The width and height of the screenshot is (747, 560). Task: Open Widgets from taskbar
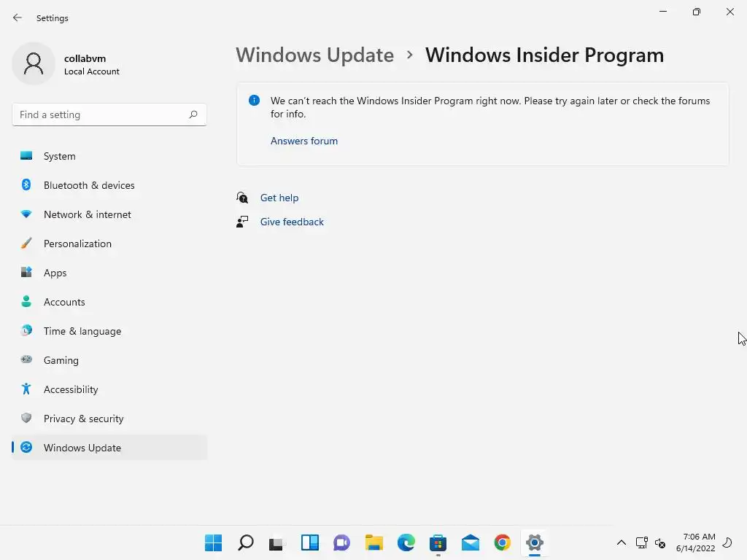(309, 542)
